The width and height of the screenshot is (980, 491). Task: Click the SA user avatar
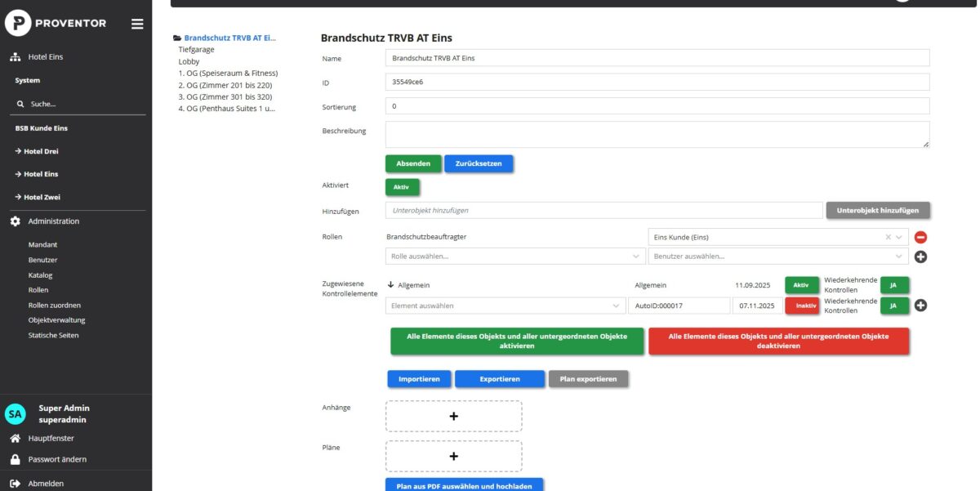[16, 413]
